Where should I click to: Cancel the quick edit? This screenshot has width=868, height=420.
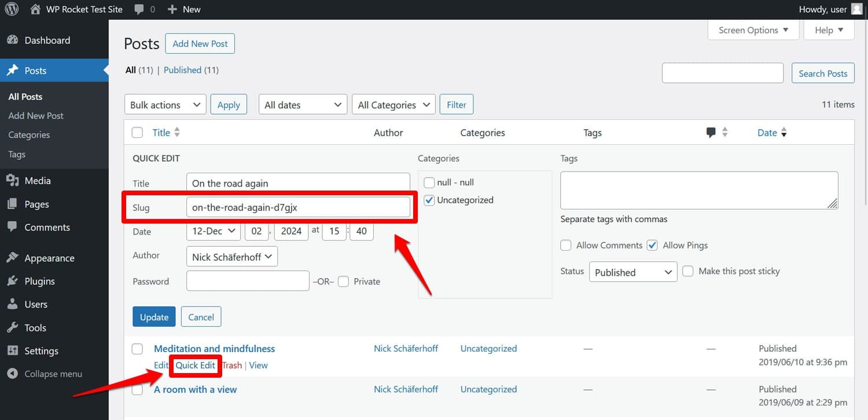(x=201, y=317)
